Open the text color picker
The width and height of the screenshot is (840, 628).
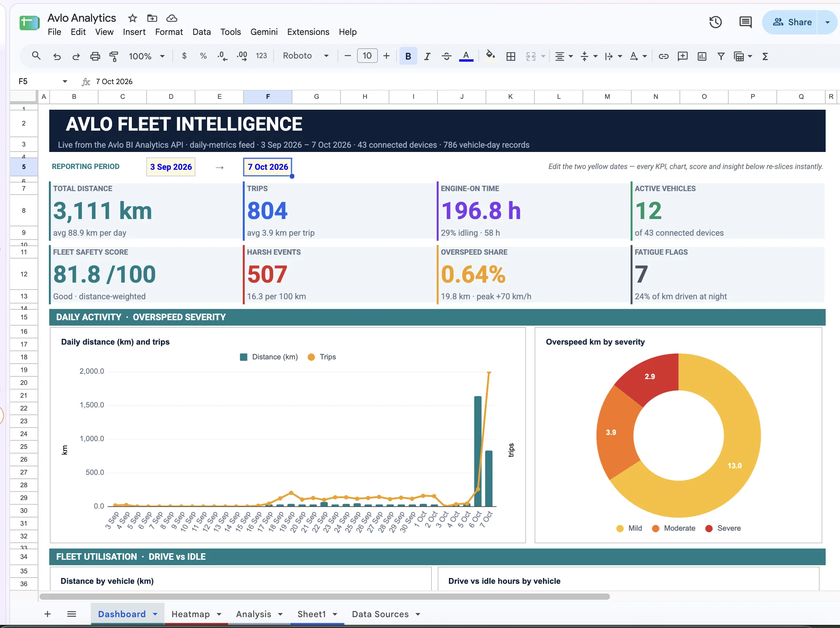pyautogui.click(x=466, y=56)
